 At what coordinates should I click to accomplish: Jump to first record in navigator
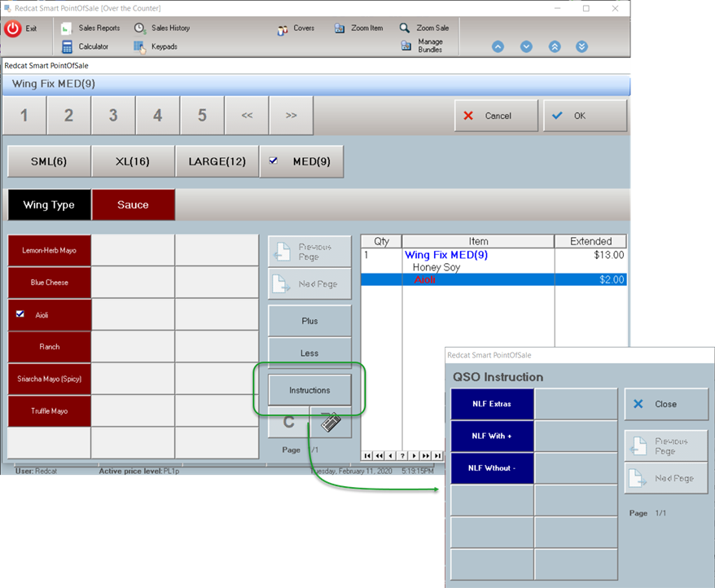(367, 455)
